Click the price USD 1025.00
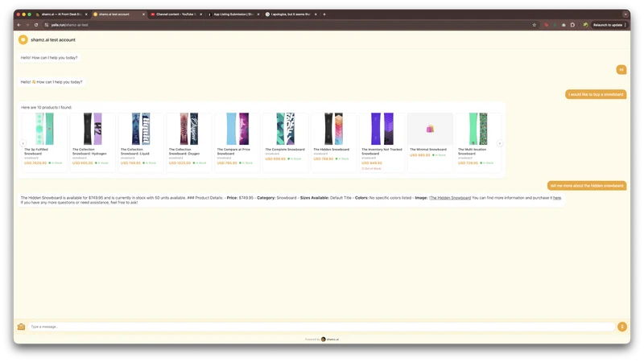Viewport: 644px width, 362px height. 180,163
